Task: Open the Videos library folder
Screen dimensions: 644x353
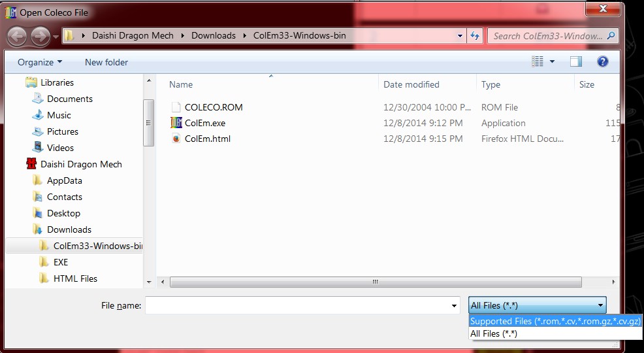Action: [60, 148]
